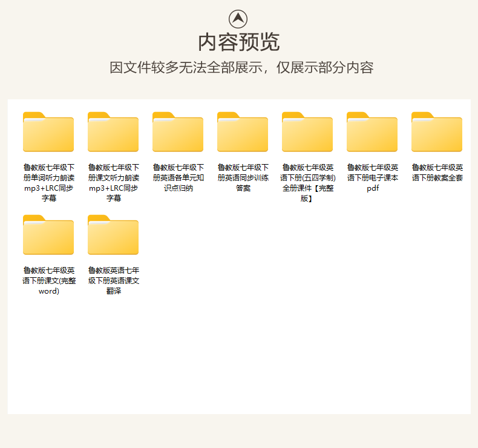The width and height of the screenshot is (478, 448).
Task: Open folder icon for 鲁教版英语七年级下册英语课文翻译
Action: coord(113,235)
